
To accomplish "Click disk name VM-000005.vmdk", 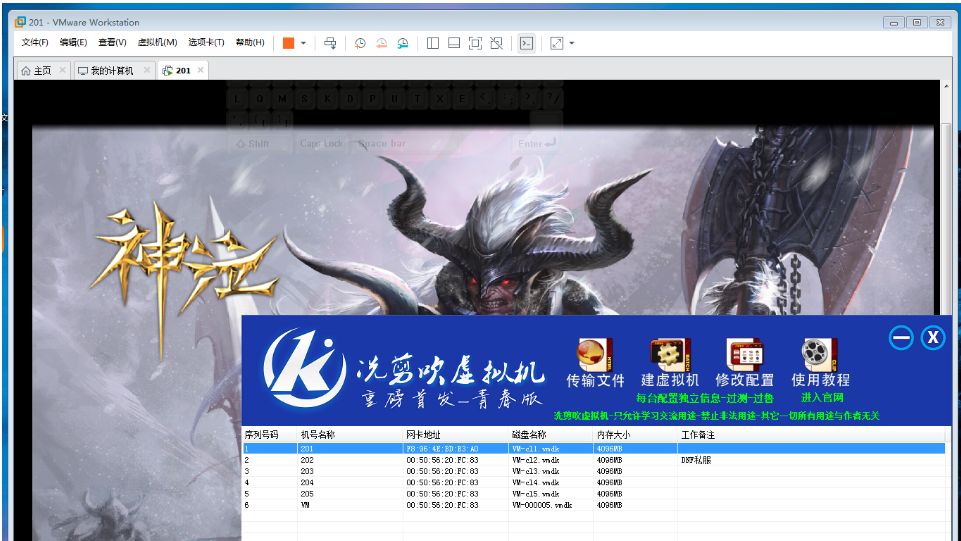I will 542,505.
